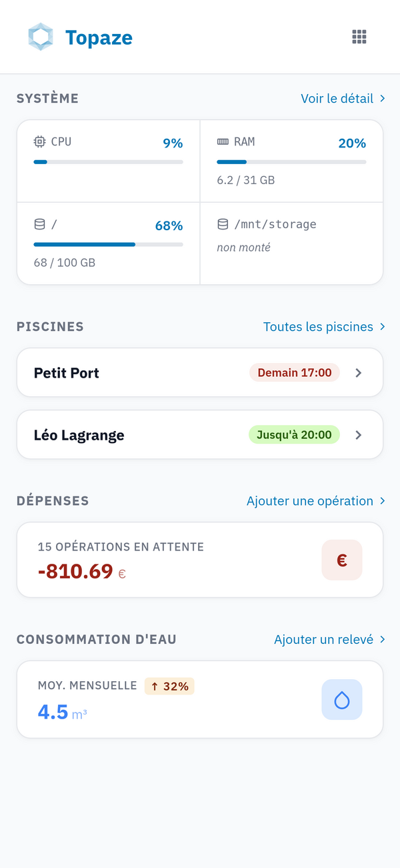Click the CPU chip icon
The height and width of the screenshot is (868, 400).
tap(40, 141)
